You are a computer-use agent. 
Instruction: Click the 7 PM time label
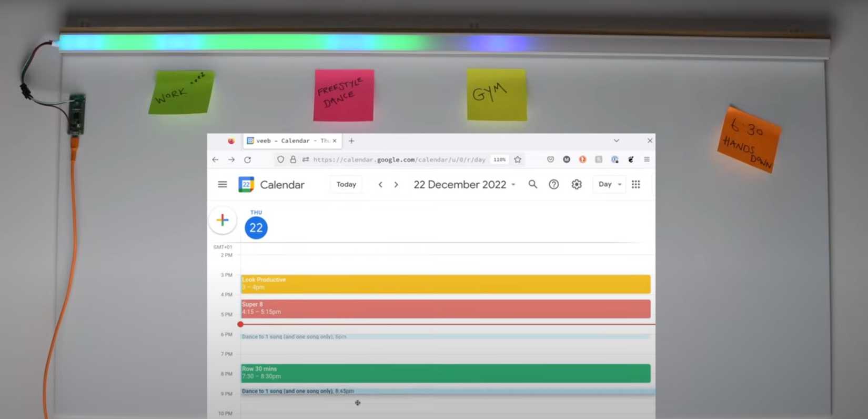click(x=227, y=354)
